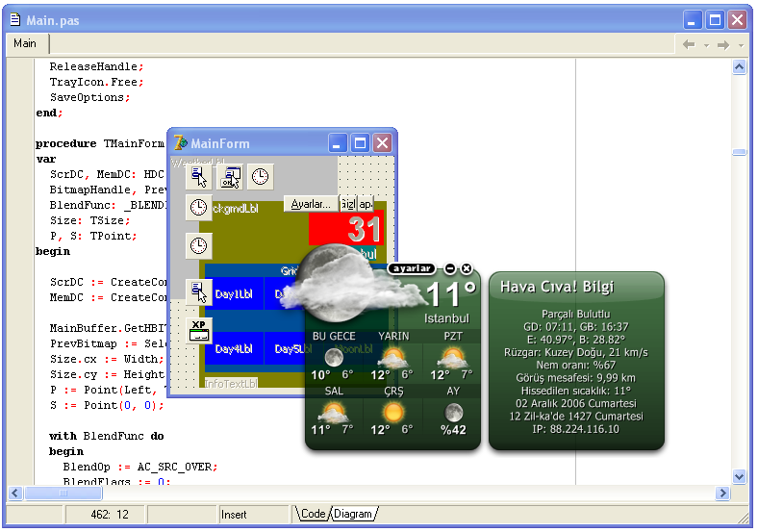This screenshot has height=532, width=758.
Task: Click the code line with BlendFunc do
Action: click(107, 436)
